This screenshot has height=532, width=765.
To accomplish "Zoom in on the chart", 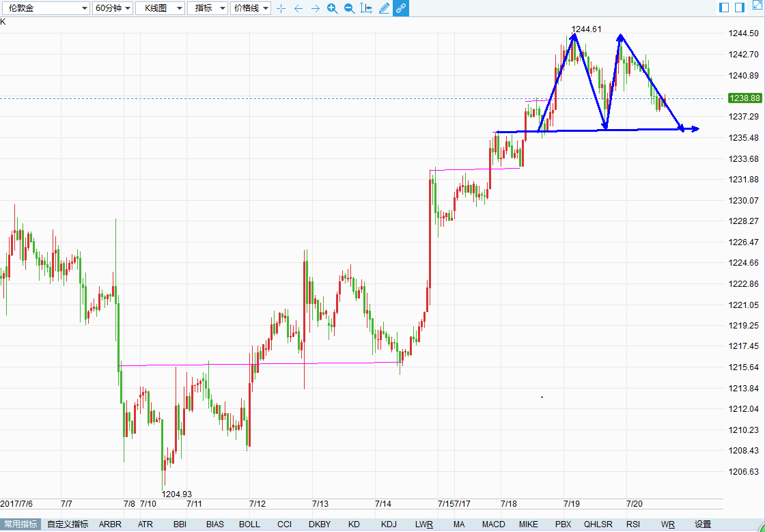I will tap(332, 8).
